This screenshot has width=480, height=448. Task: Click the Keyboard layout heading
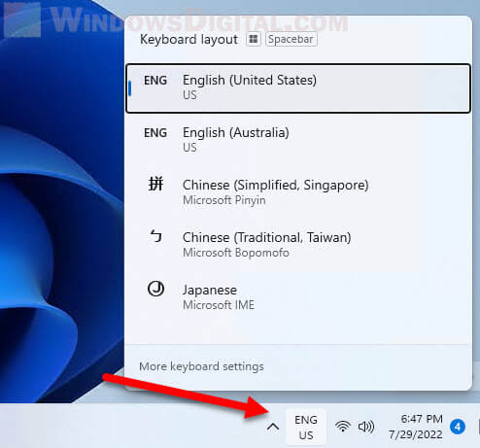click(189, 40)
